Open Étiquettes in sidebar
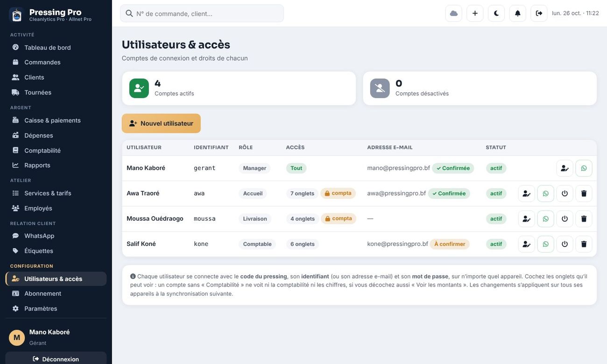The height and width of the screenshot is (364, 607). tap(56, 251)
